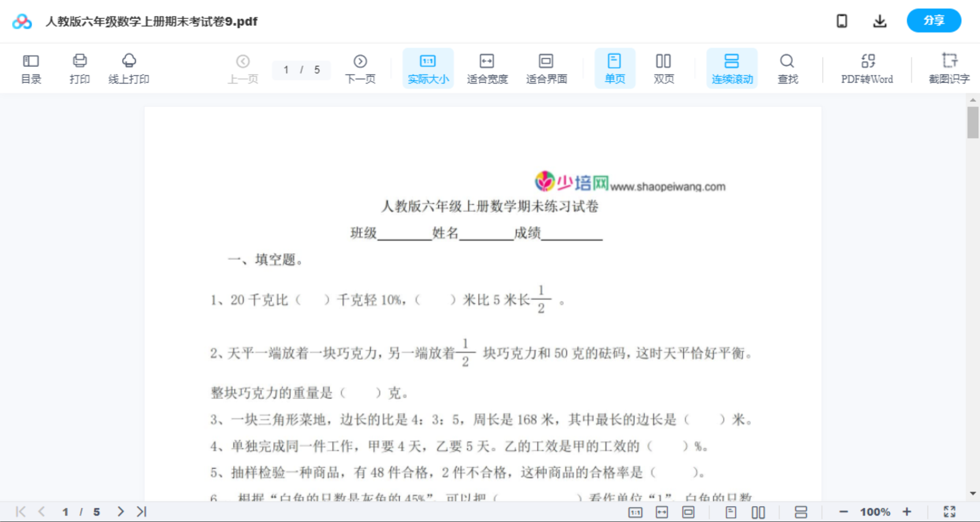Open 线上打印 online printing
This screenshot has height=522, width=980.
pyautogui.click(x=129, y=68)
